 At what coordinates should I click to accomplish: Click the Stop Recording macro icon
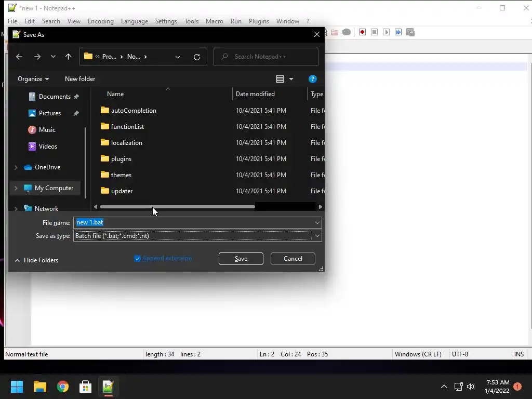pyautogui.click(x=374, y=32)
